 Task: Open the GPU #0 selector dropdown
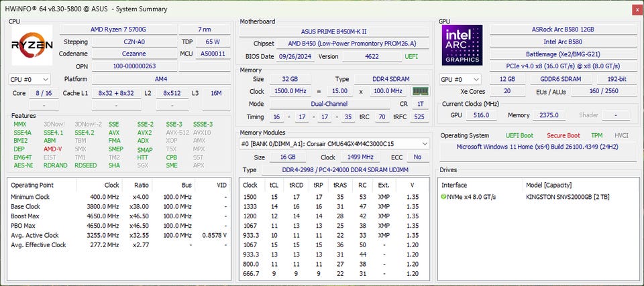click(460, 79)
